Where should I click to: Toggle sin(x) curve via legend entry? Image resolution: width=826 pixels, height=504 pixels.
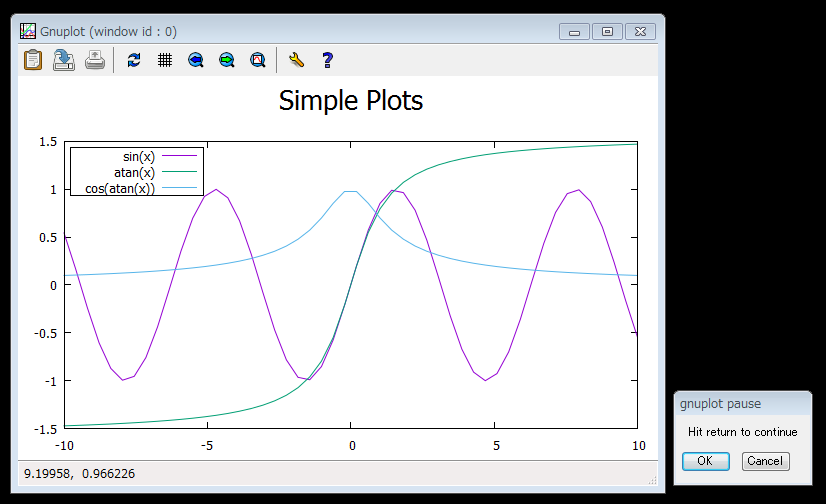[x=138, y=156]
